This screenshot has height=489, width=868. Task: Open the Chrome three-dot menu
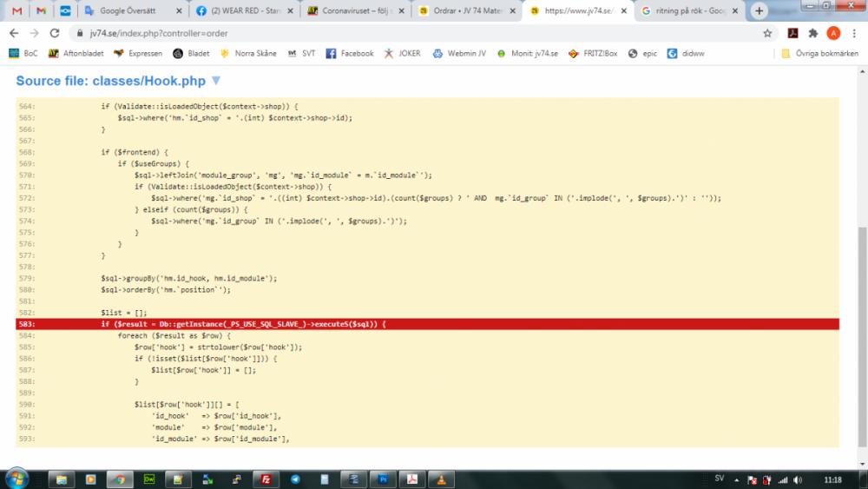[854, 33]
